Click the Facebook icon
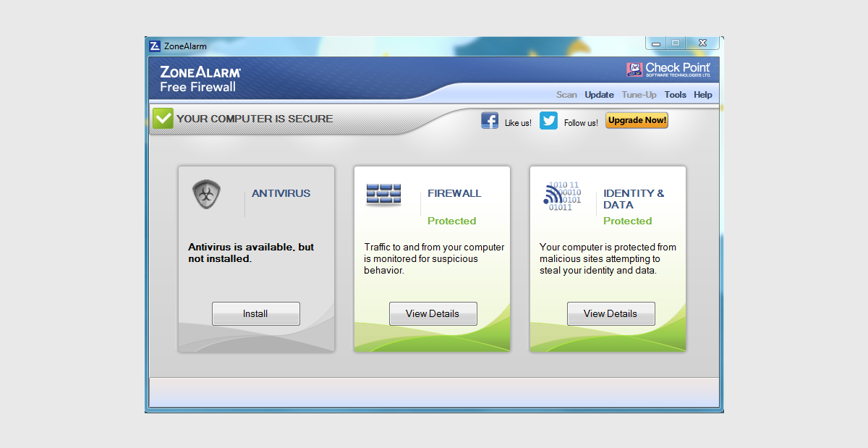 pos(490,121)
